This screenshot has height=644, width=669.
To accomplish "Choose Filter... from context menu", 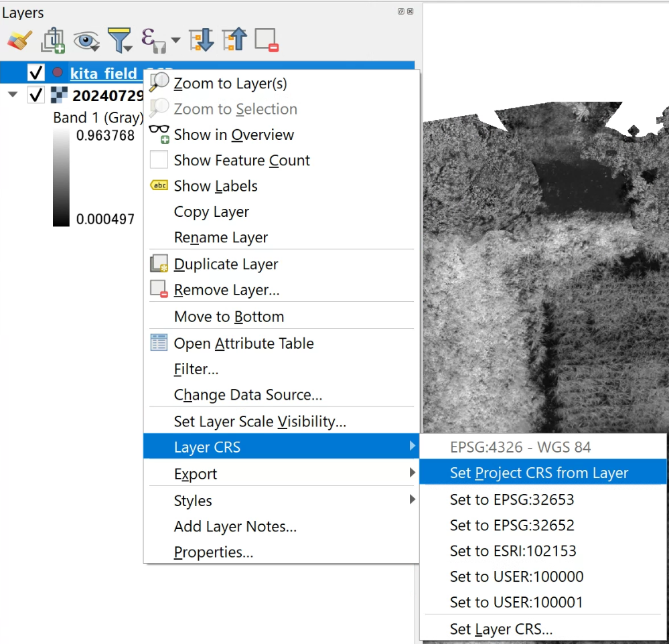I will [x=281, y=369].
